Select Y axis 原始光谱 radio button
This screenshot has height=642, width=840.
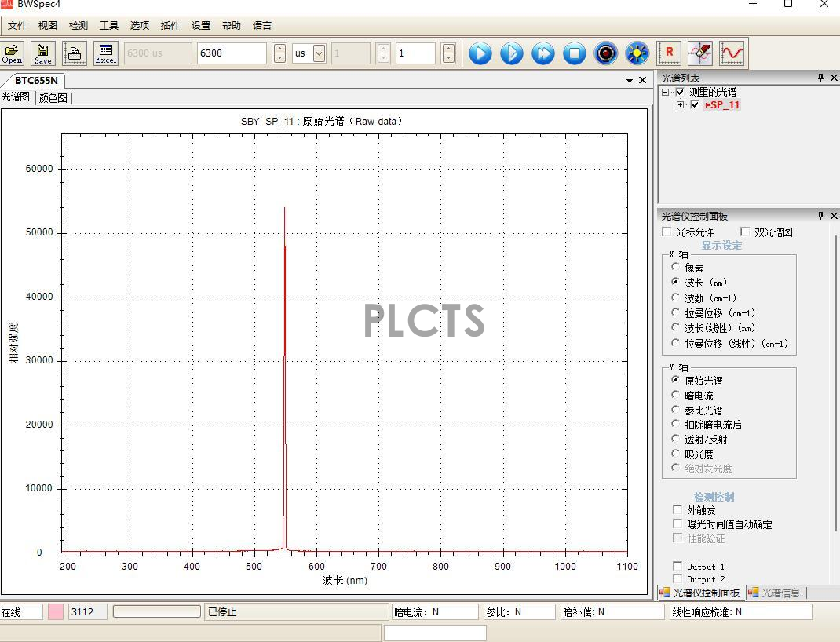pyautogui.click(x=676, y=380)
